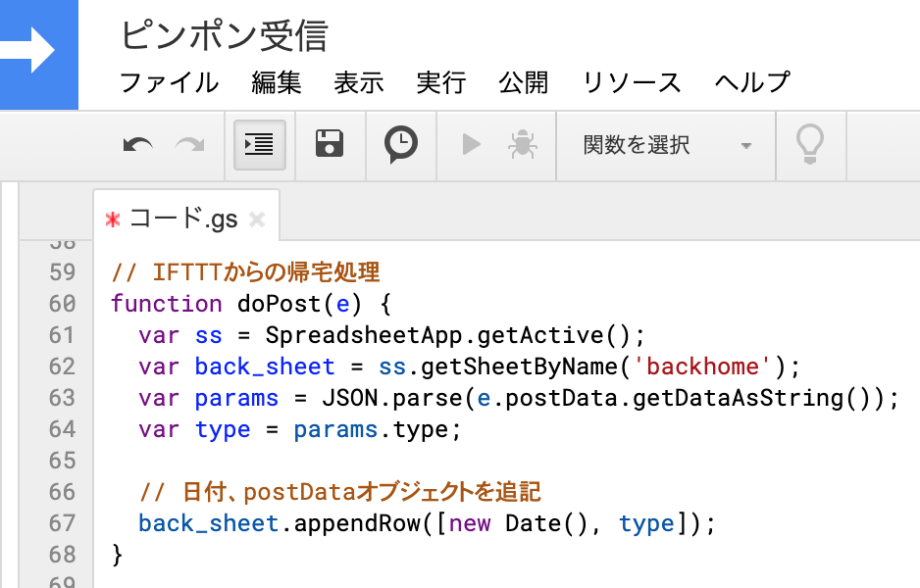Run the selected function
The height and width of the screenshot is (588, 920).
[x=471, y=145]
